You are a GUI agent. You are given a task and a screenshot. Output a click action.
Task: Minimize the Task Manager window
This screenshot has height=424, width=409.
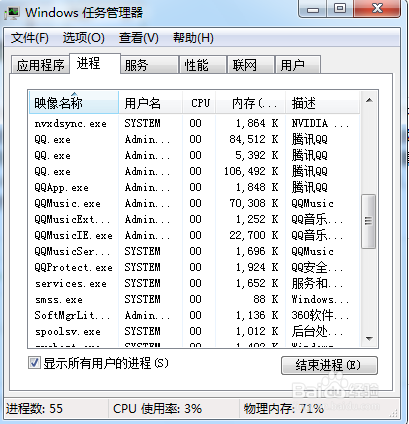(313, 9)
